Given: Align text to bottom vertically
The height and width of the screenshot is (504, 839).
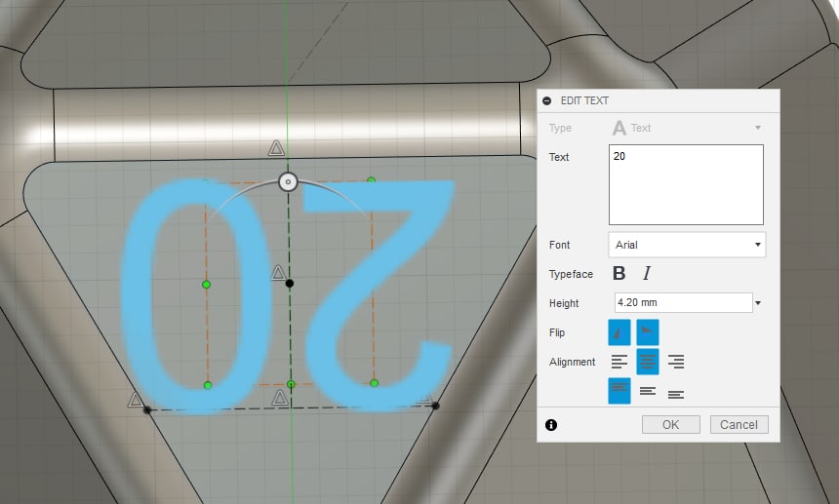Looking at the screenshot, I should pyautogui.click(x=676, y=395).
